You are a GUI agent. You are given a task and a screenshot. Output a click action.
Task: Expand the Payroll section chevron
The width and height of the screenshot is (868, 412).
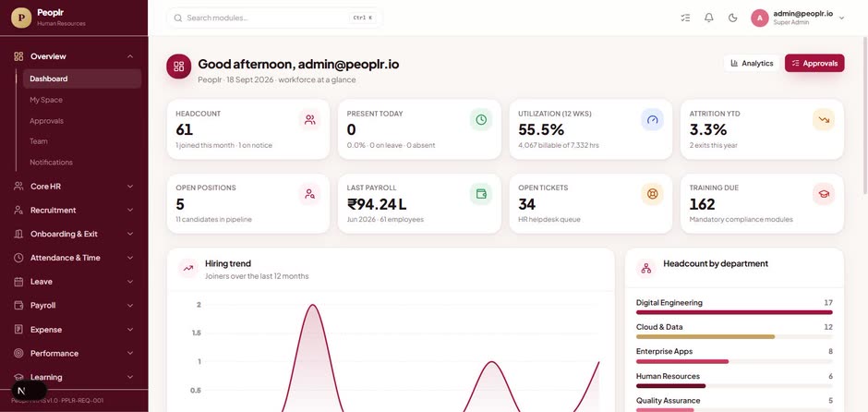click(x=130, y=306)
